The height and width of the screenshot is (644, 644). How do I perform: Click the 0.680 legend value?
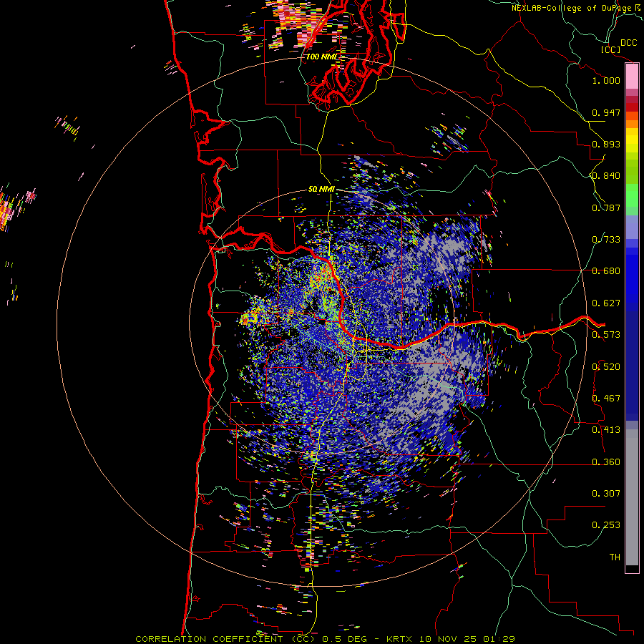[606, 271]
